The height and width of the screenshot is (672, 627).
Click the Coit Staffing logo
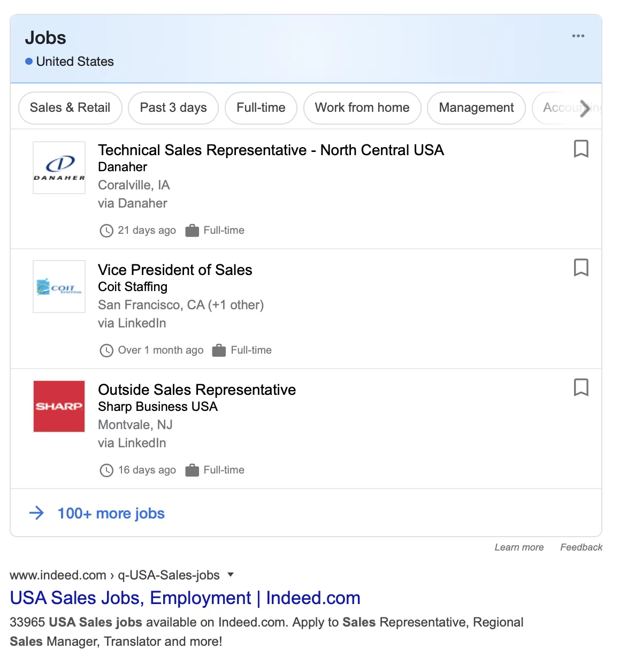(59, 286)
